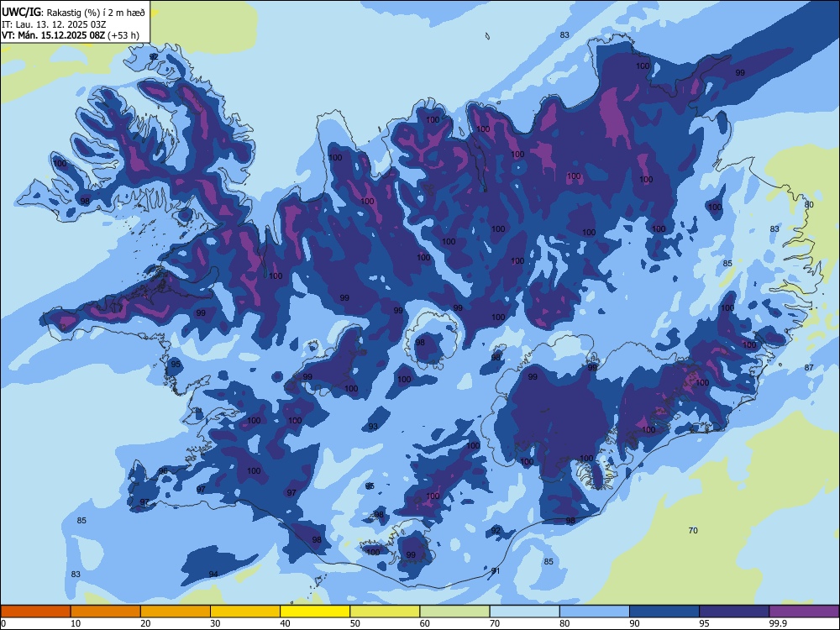Click the map humidity value '91'
This screenshot has height=630, width=840.
496,571
